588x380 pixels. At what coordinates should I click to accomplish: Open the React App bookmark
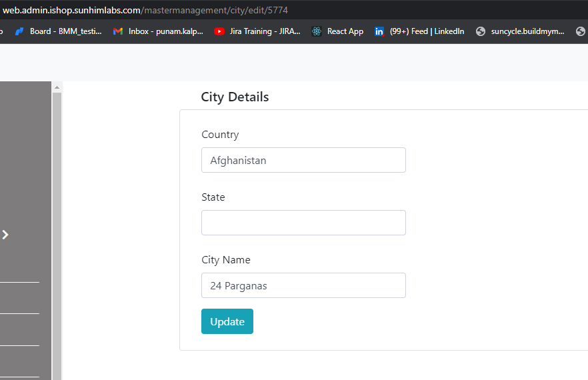[x=337, y=31]
